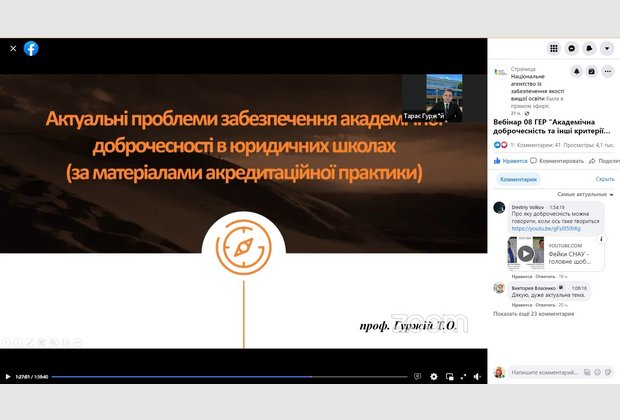Close the video viewer with X
This screenshot has height=420, width=620.
[x=13, y=48]
